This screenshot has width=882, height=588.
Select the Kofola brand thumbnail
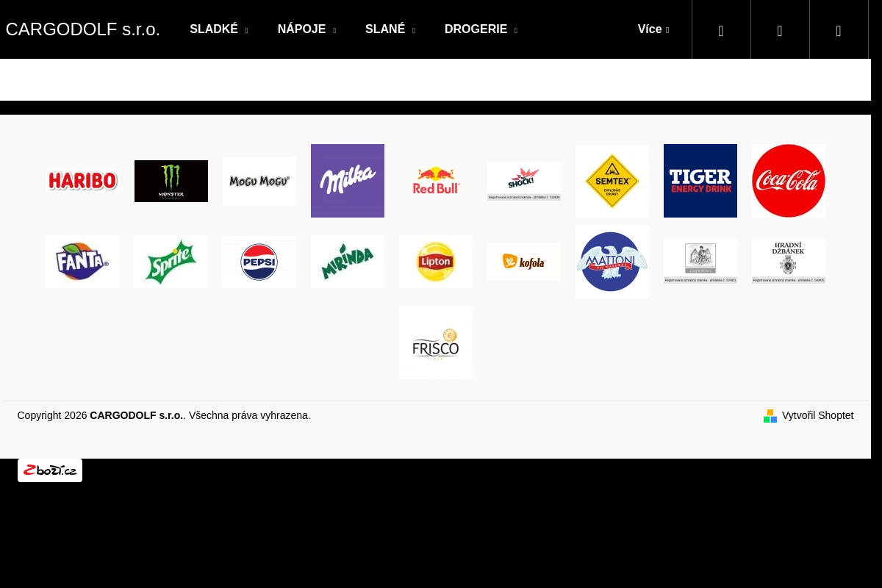[524, 262]
